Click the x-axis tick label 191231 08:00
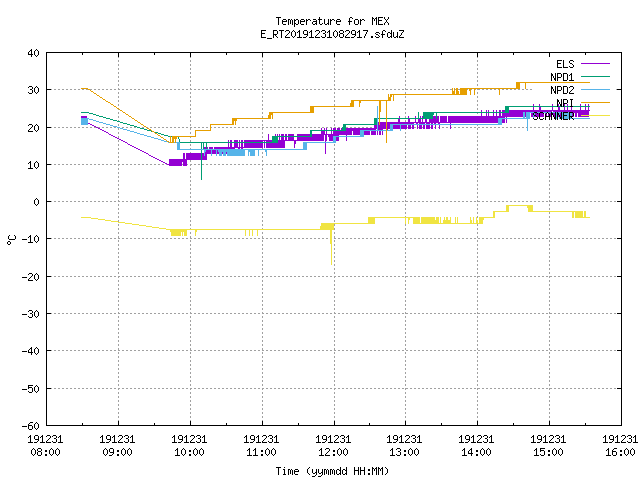640x480 pixels. coord(45,446)
